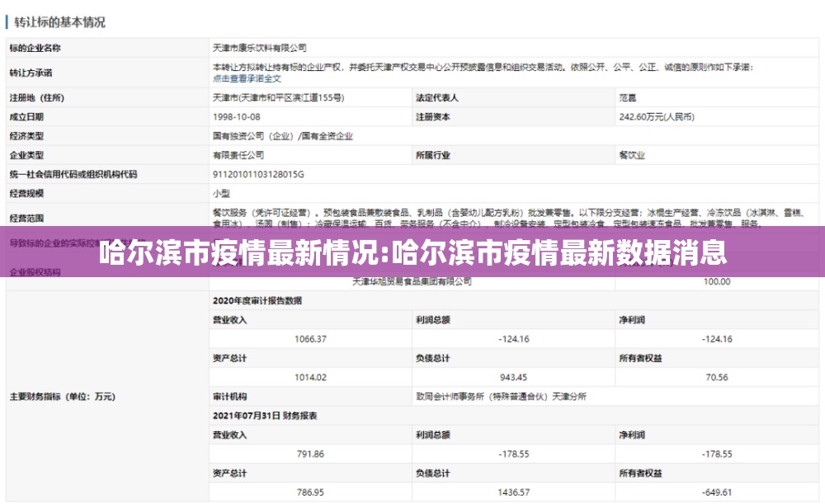Select the 餐饮业 industry value

pos(632,155)
